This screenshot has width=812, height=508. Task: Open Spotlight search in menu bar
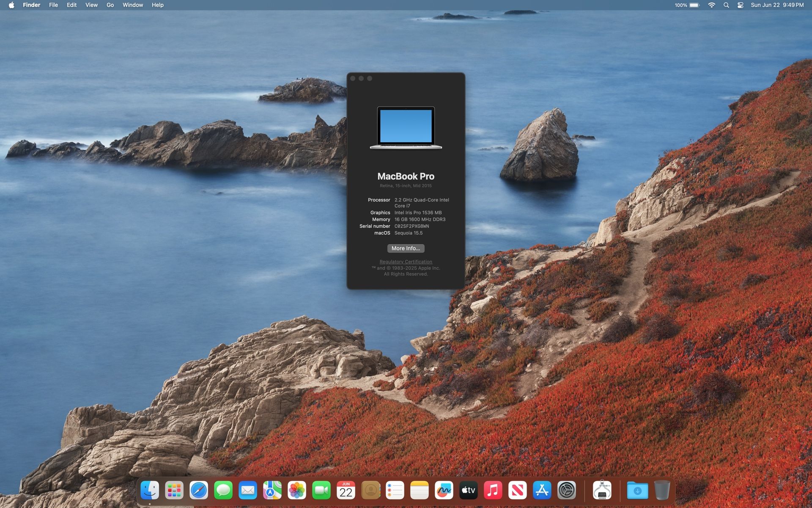(726, 5)
